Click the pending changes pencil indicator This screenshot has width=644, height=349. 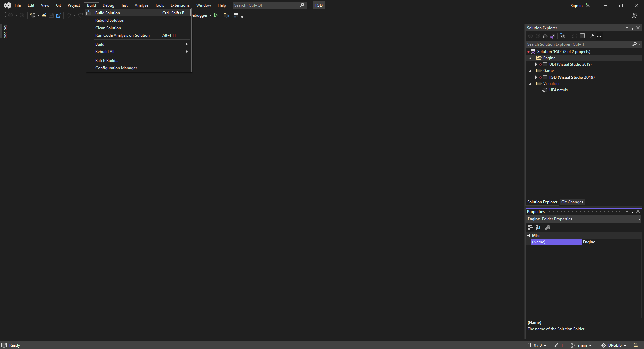pos(559,345)
